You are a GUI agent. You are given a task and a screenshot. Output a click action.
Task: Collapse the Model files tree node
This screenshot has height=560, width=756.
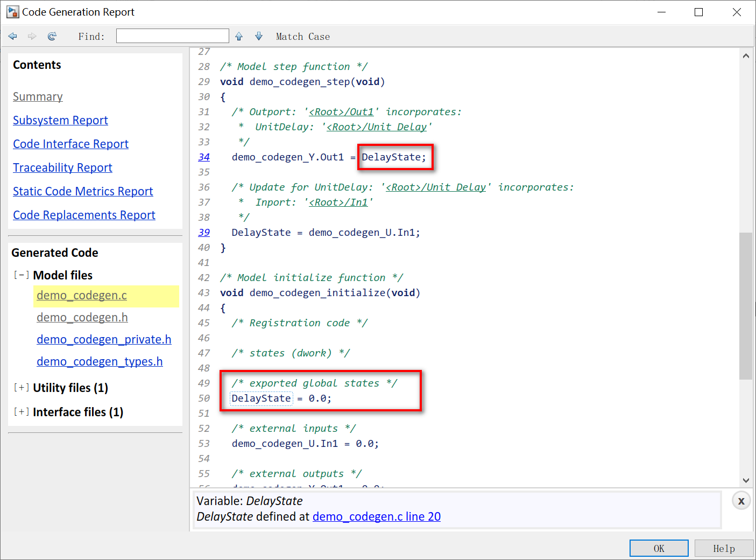point(21,275)
